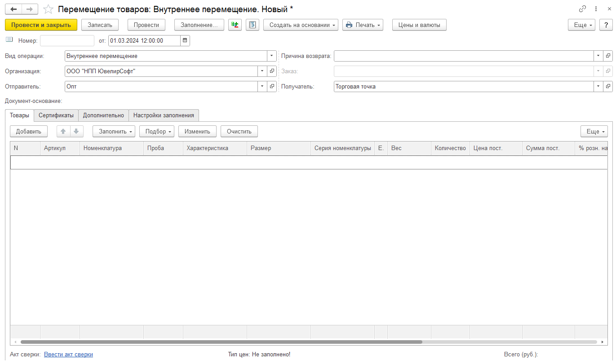The height and width of the screenshot is (364, 616).
Task: Expand Причина возврата dropdown
Action: (x=598, y=56)
